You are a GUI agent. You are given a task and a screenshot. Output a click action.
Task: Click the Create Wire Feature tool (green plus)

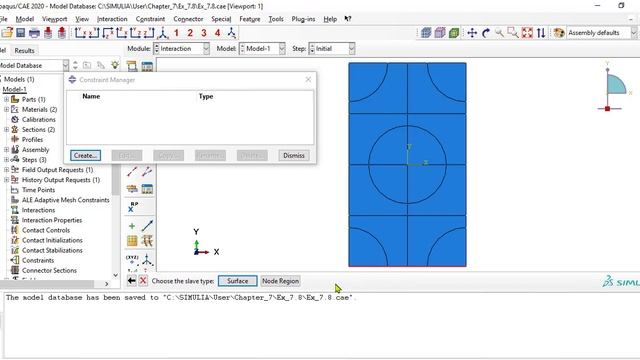click(x=132, y=226)
